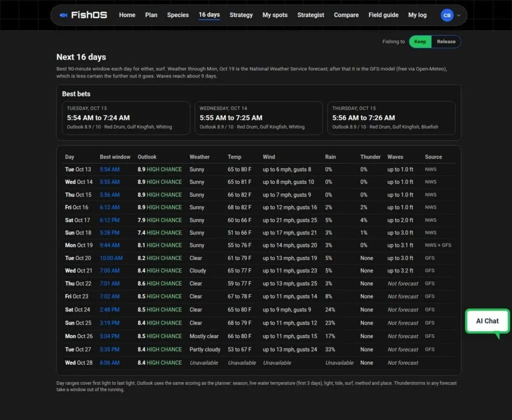Open the Plan tab
The width and height of the screenshot is (512, 420).
click(151, 15)
